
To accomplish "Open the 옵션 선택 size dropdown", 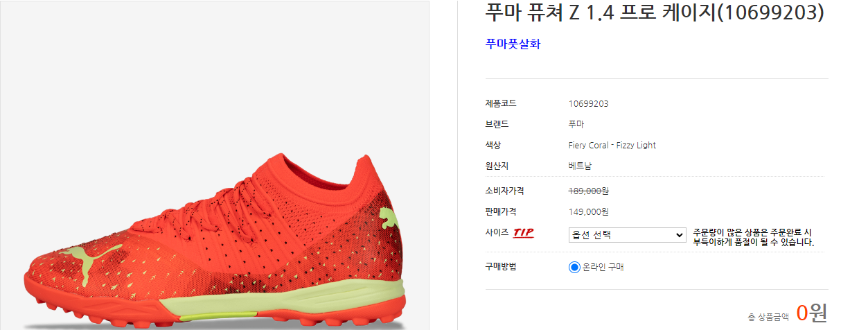I will 627,235.
